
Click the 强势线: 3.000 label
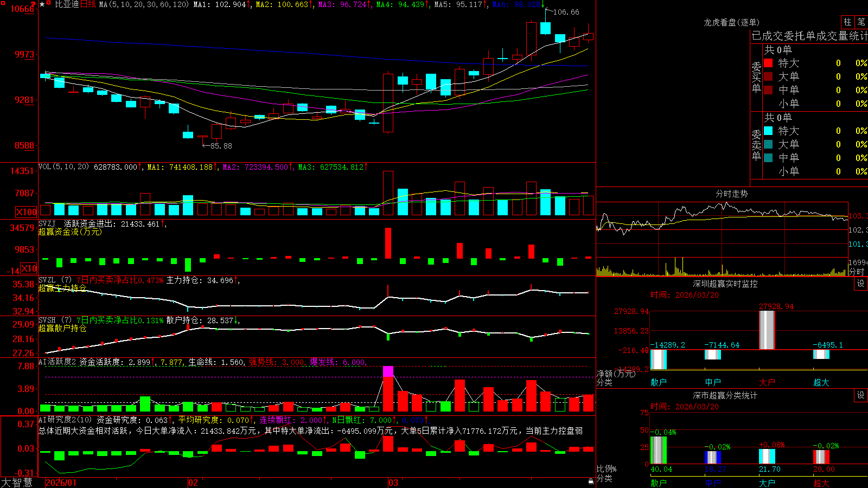277,362
